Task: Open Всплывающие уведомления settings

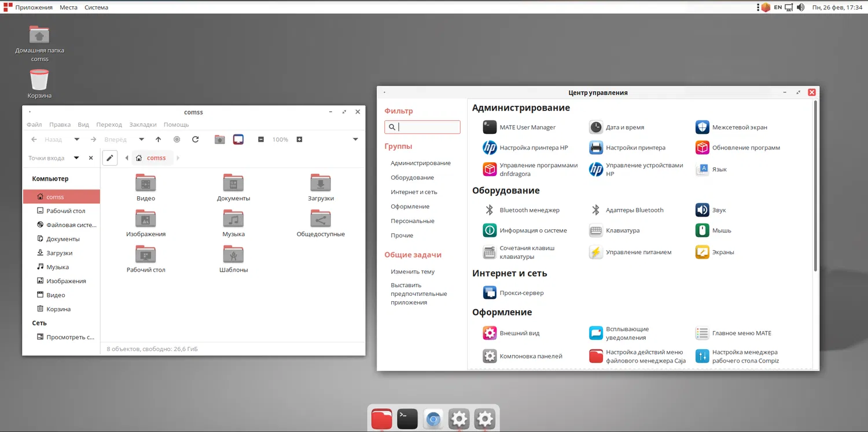Action: click(619, 333)
